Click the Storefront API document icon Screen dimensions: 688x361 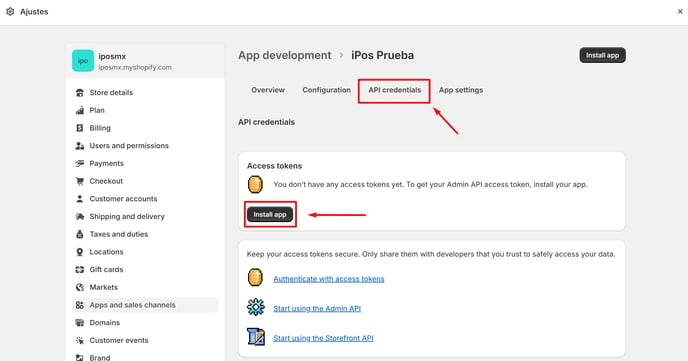click(x=255, y=337)
